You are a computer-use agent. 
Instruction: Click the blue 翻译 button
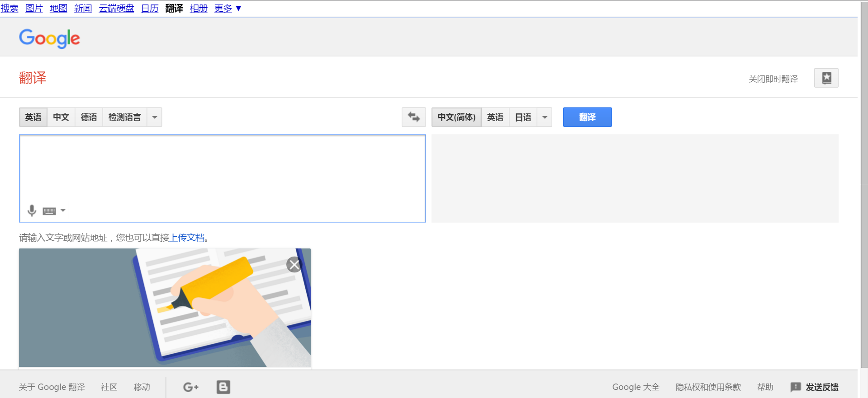click(x=587, y=117)
